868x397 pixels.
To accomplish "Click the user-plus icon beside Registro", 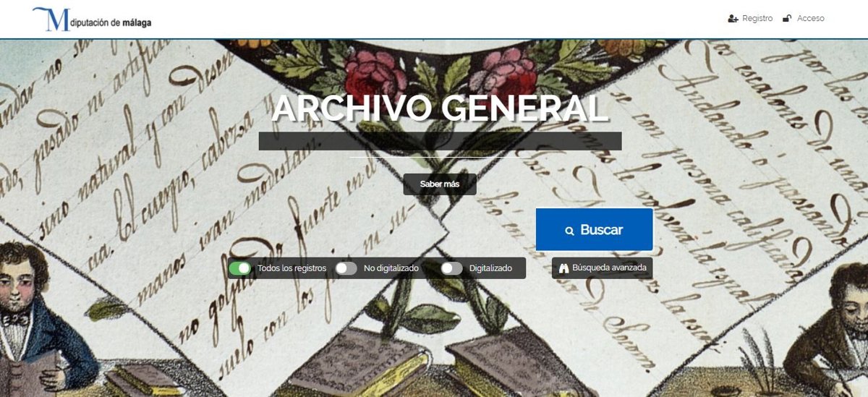I will (733, 19).
